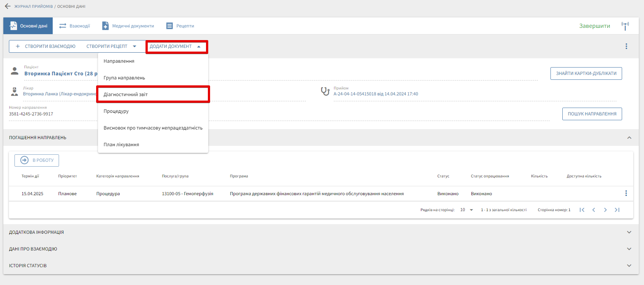
Task: Click the broadcast antenna icon
Action: pyautogui.click(x=625, y=26)
